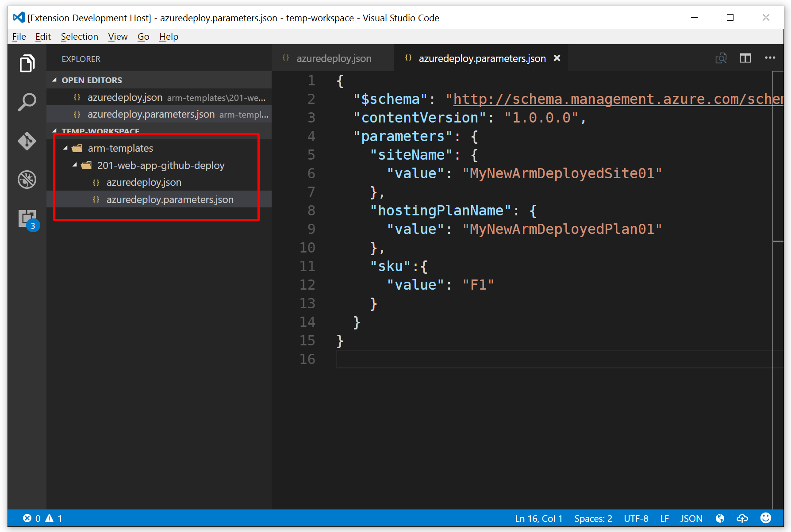The width and height of the screenshot is (791, 532).
Task: Click the "MyNewArmDeployedPlan01" value
Action: (562, 229)
